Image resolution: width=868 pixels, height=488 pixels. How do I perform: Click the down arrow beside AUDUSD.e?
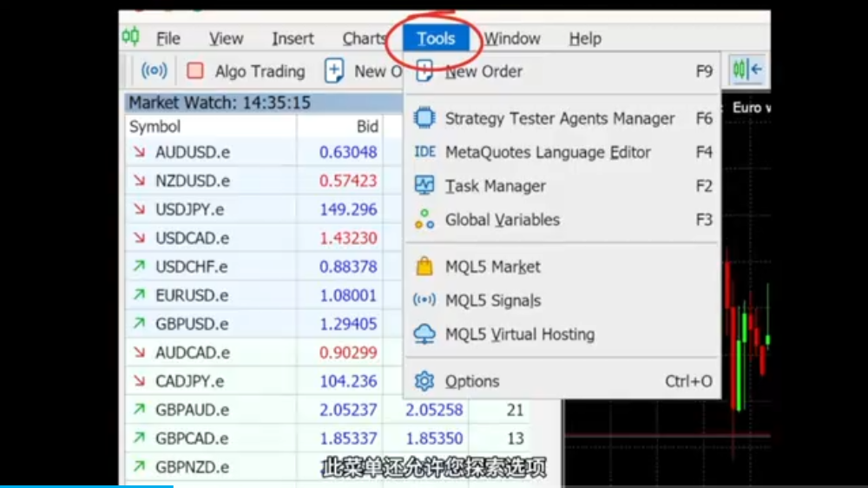tap(140, 151)
